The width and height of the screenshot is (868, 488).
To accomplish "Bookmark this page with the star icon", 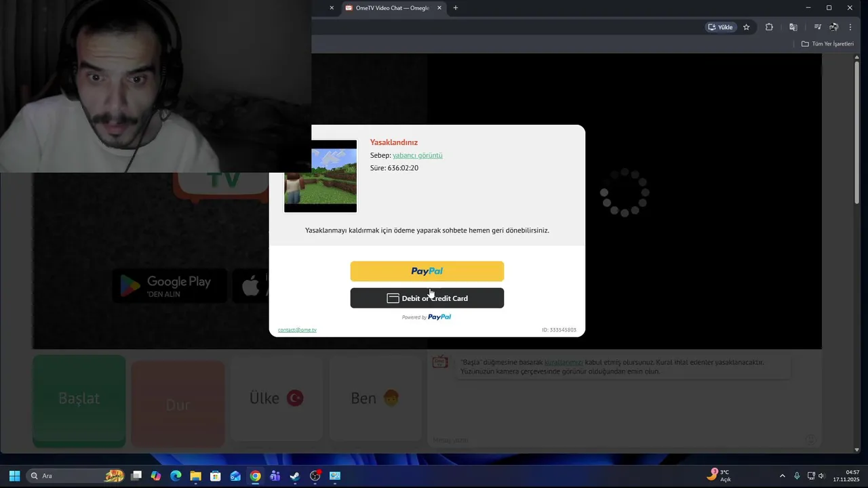I will click(x=747, y=27).
